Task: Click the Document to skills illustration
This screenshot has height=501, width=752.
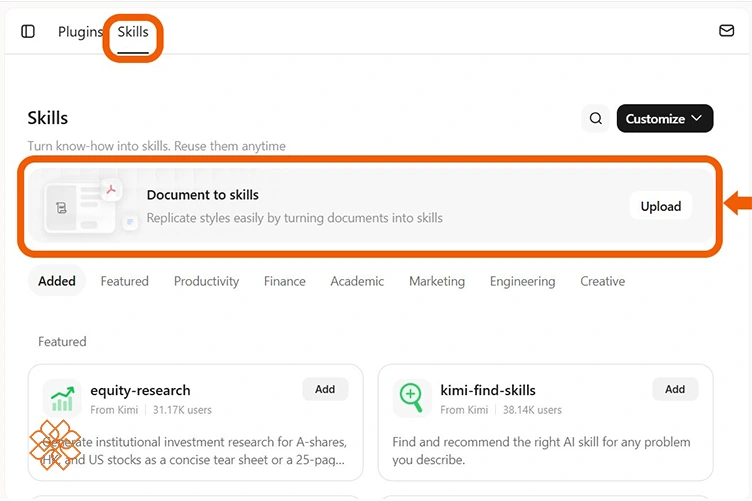Action: pos(90,206)
